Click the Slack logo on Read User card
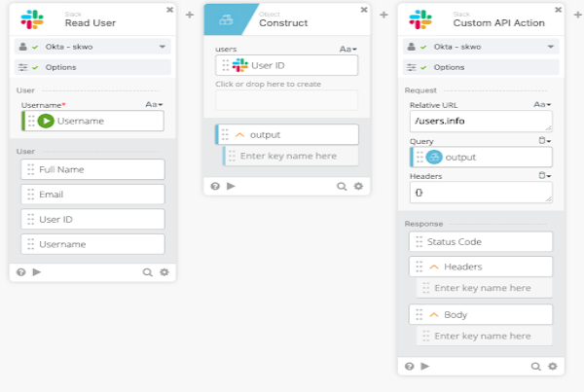Image resolution: width=584 pixels, height=392 pixels. tap(33, 19)
